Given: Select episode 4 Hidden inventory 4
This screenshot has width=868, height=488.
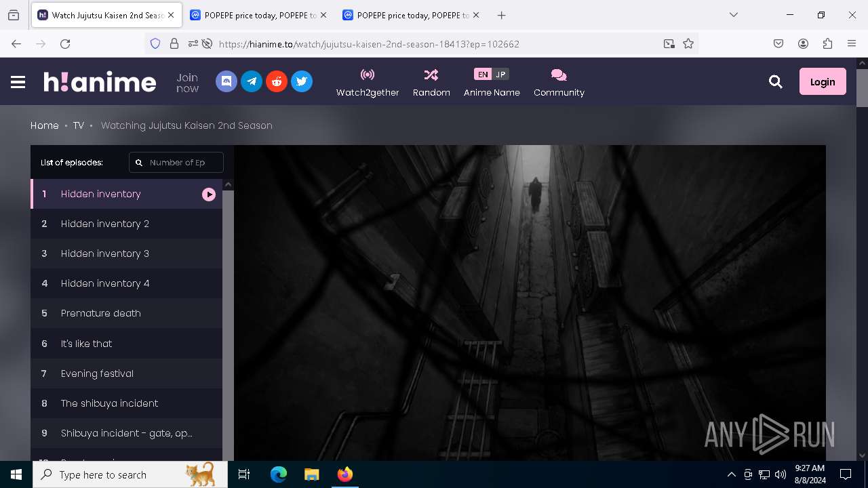Looking at the screenshot, I should click(126, 283).
